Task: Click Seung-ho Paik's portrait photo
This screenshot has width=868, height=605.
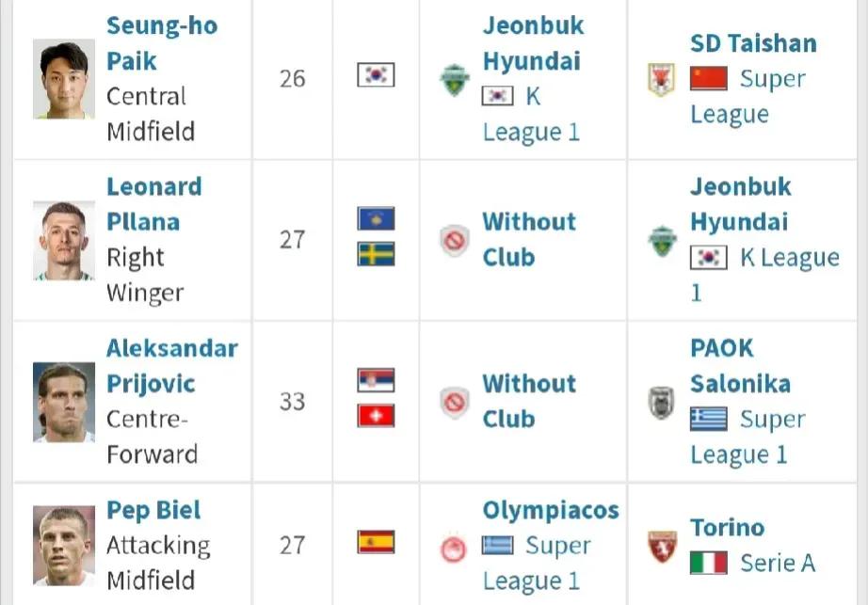Action: pos(64,79)
